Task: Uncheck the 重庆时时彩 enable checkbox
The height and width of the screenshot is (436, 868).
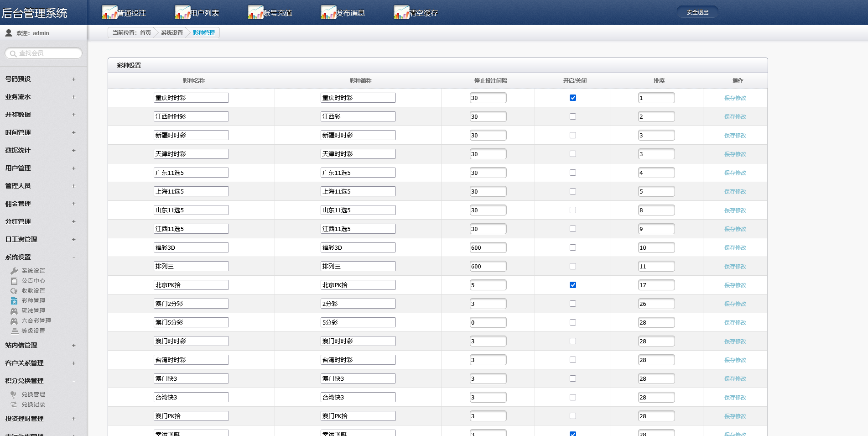Action: (573, 98)
